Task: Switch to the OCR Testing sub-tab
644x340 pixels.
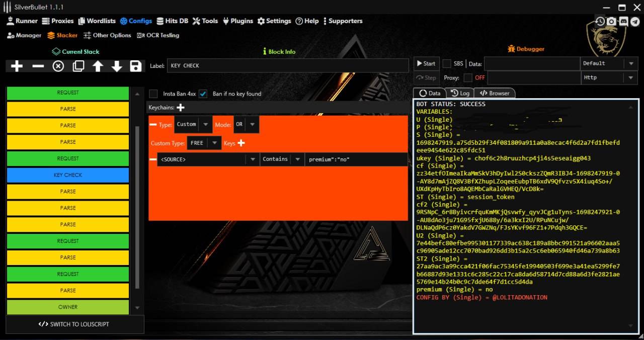Action: tap(158, 35)
